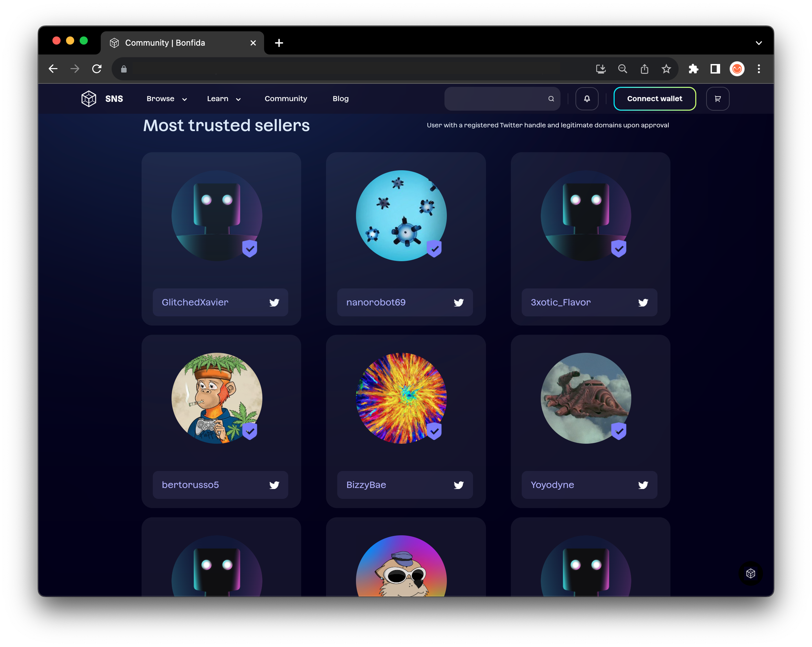Open the notifications bell
Viewport: 812px width, 647px height.
click(x=587, y=99)
